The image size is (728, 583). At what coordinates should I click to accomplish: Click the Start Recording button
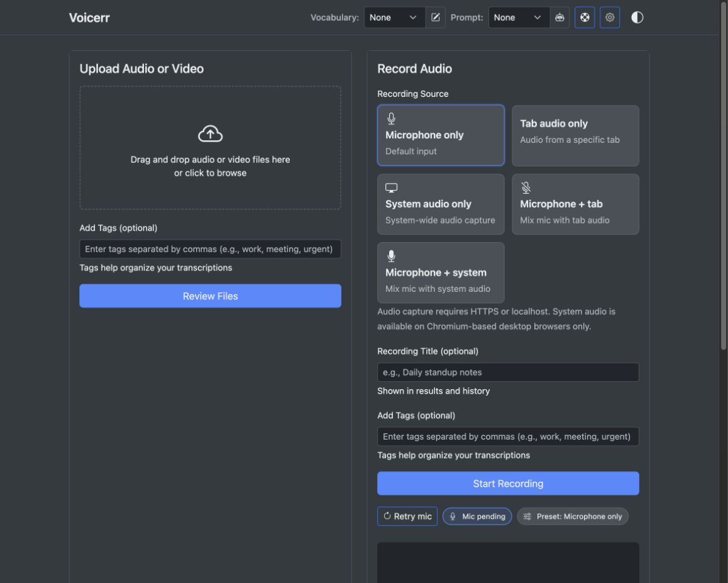point(508,484)
